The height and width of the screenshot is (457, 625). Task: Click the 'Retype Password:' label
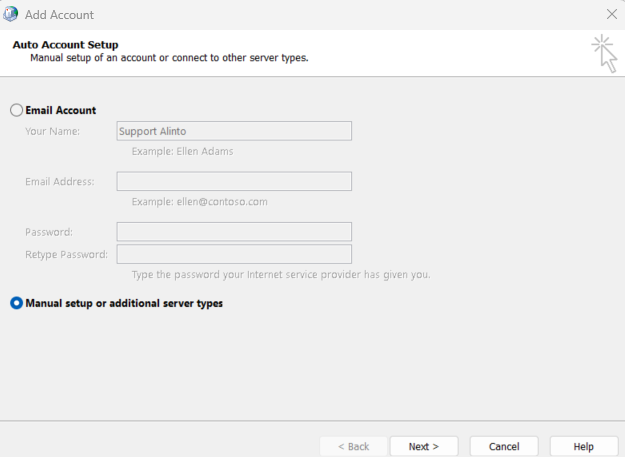65,254
